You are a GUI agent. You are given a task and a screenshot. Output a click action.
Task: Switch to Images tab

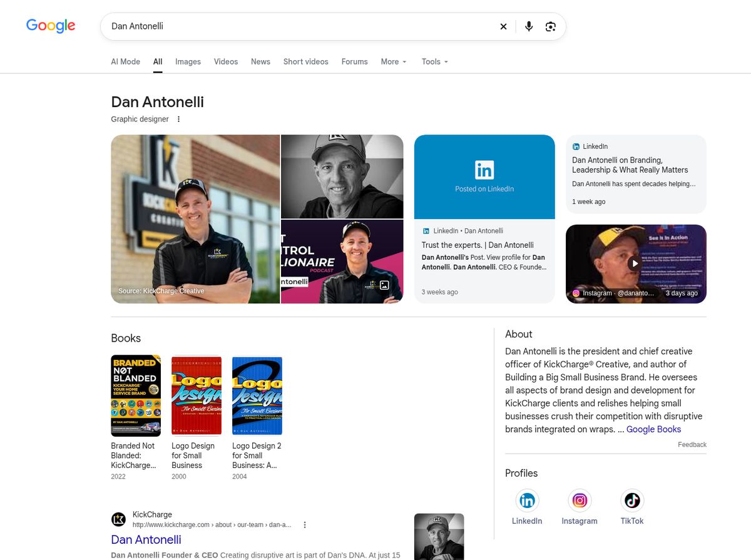(188, 61)
